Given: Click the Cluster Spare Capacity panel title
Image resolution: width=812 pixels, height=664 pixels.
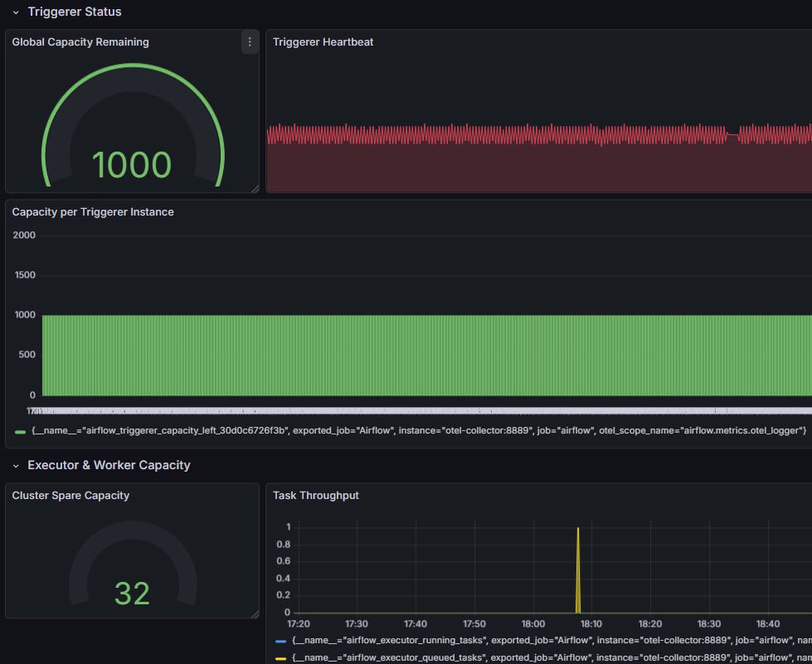Looking at the screenshot, I should pyautogui.click(x=71, y=495).
